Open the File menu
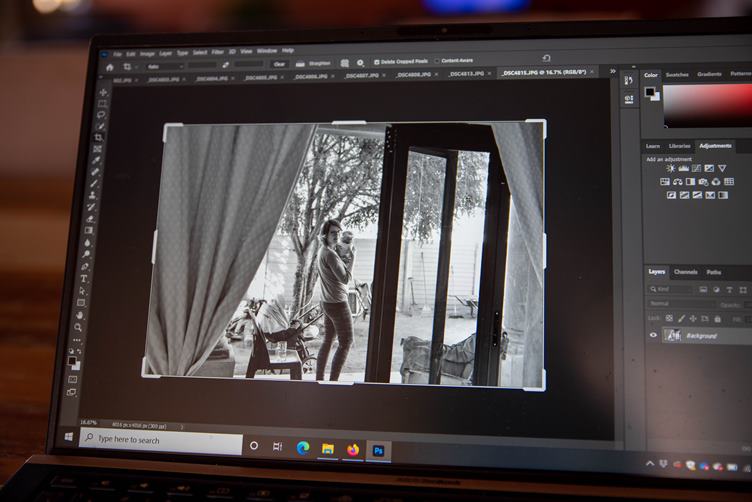This screenshot has width=752, height=502. (117, 54)
